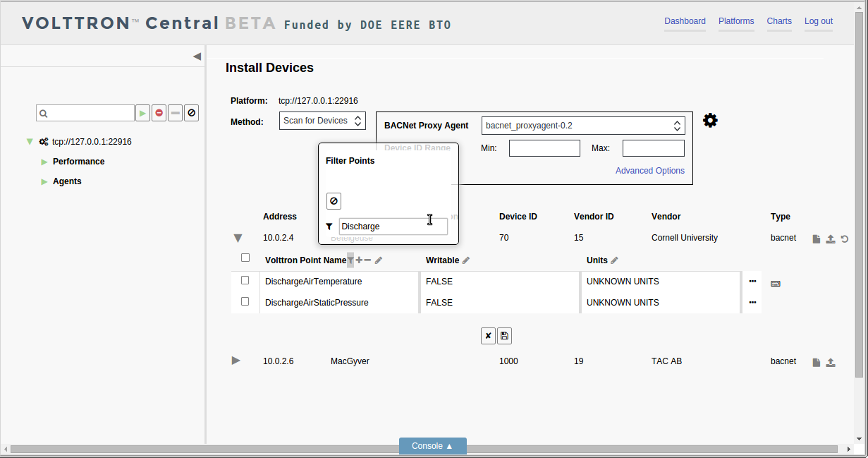868x458 pixels.
Task: Click the magnifier icon in tree search box
Action: [43, 113]
